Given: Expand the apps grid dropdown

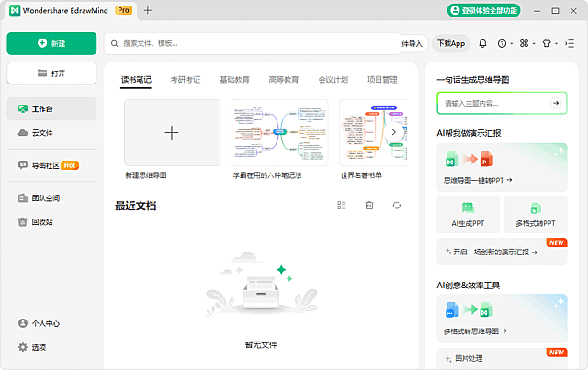Looking at the screenshot, I should 526,43.
